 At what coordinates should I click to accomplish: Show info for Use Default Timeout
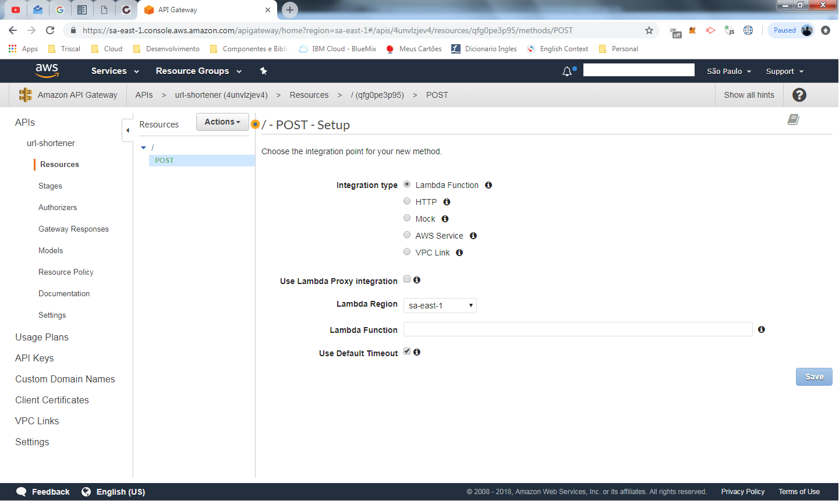point(417,352)
